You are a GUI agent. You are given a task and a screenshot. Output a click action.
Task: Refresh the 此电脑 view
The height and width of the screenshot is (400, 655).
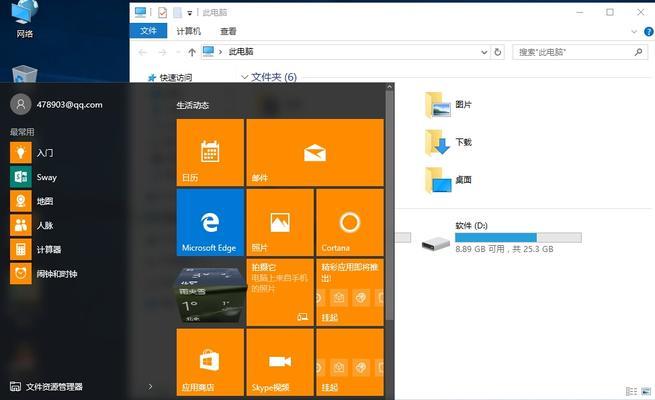(498, 52)
